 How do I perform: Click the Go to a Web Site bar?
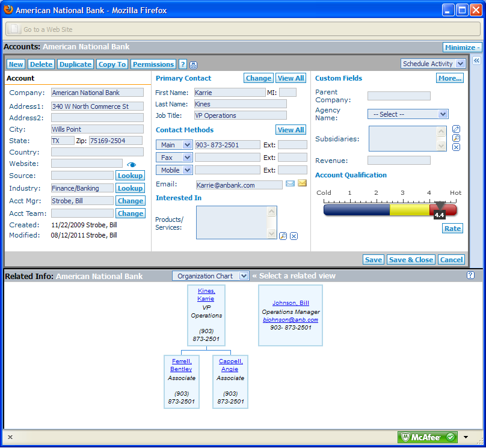pos(243,29)
